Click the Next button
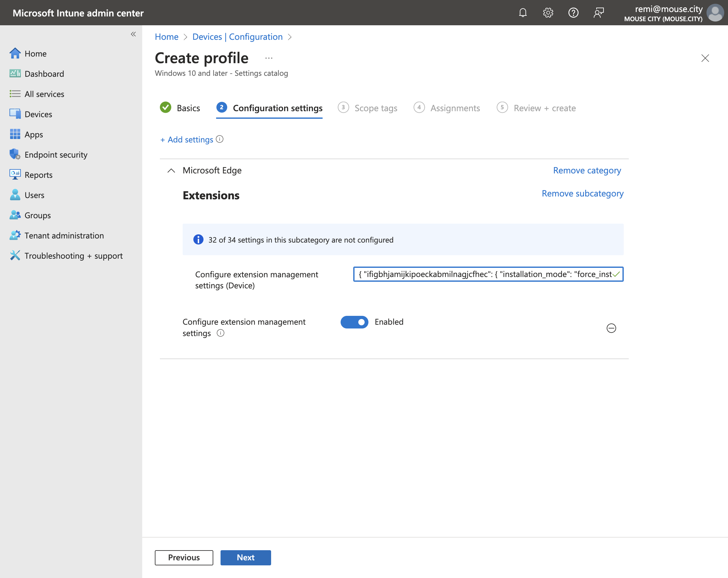Viewport: 728px width, 578px height. point(246,558)
